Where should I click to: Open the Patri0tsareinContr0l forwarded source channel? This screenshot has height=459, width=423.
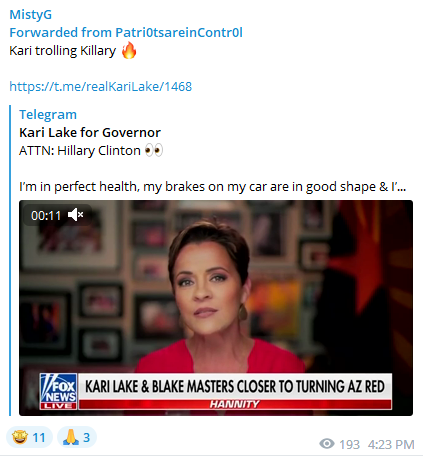179,33
